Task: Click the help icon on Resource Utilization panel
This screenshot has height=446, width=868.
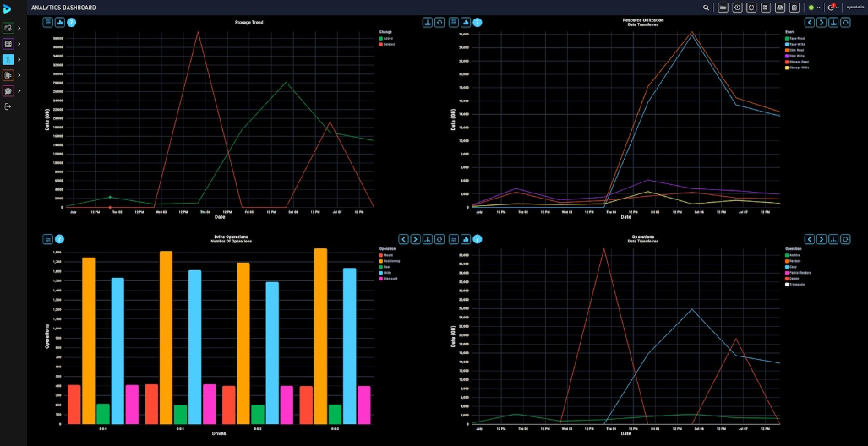Action: click(x=478, y=23)
